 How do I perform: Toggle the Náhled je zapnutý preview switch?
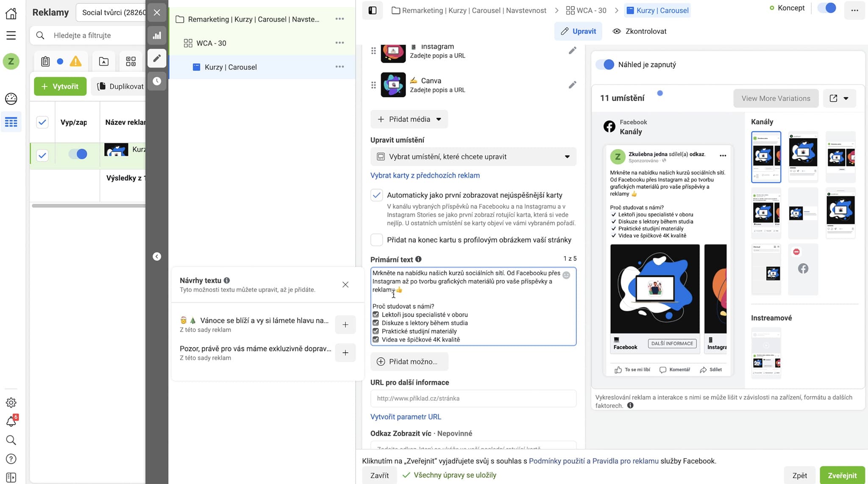(605, 65)
